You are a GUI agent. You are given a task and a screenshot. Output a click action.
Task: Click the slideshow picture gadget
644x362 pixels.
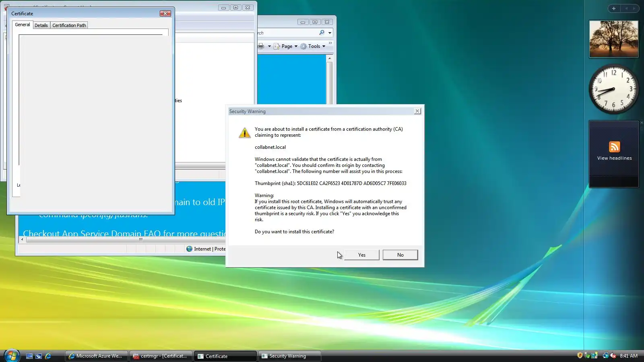614,39
